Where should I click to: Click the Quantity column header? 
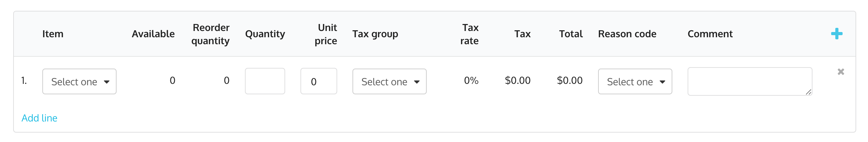click(x=265, y=34)
